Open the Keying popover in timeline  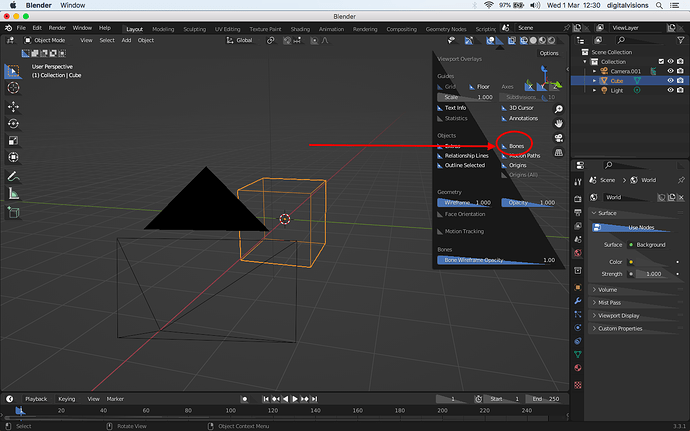(x=67, y=399)
